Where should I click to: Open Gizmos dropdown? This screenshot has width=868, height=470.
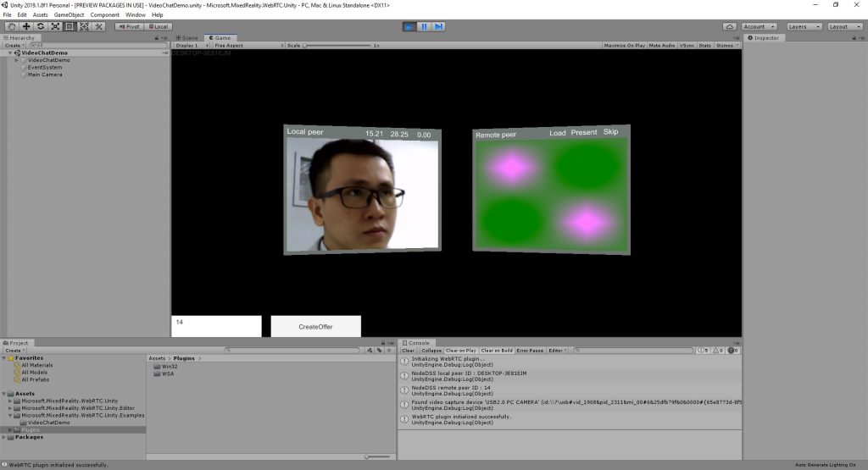coord(726,46)
